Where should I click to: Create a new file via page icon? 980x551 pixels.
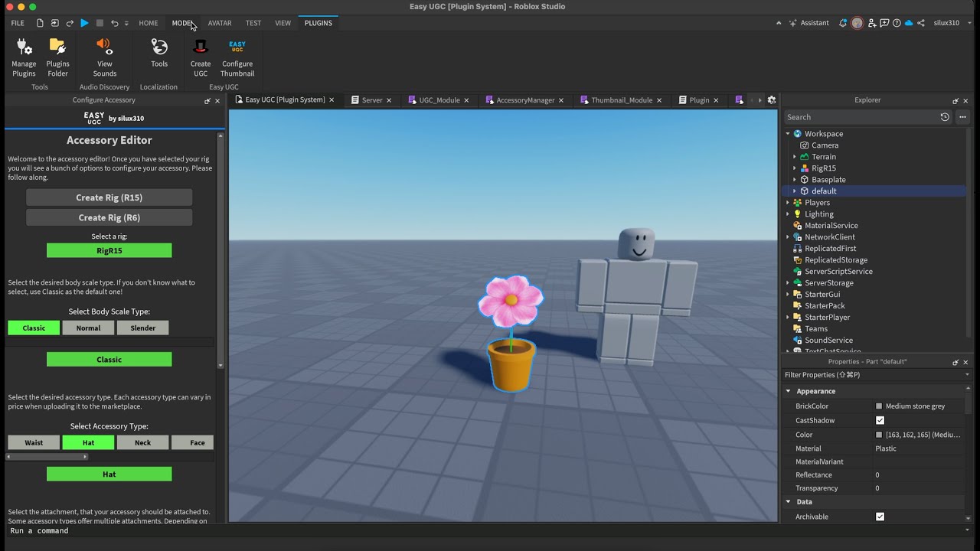click(x=40, y=23)
